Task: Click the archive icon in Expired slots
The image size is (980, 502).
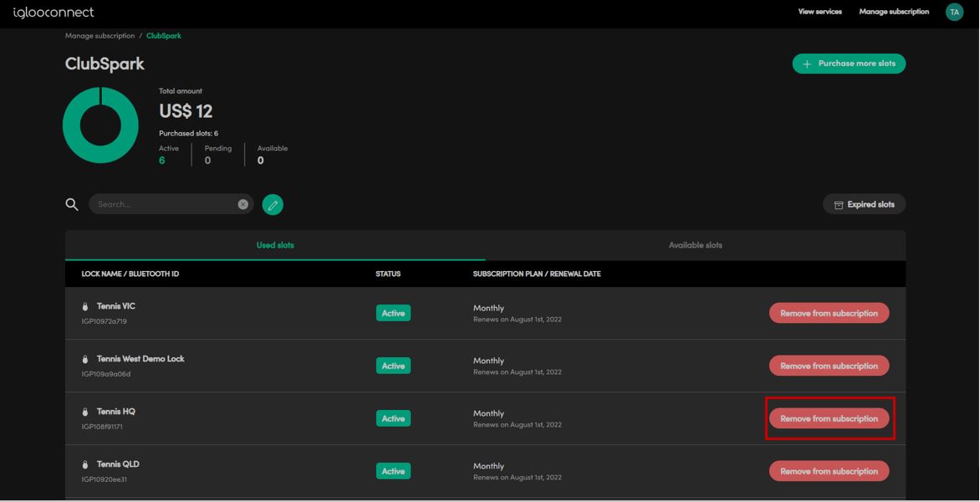Action: (x=839, y=205)
